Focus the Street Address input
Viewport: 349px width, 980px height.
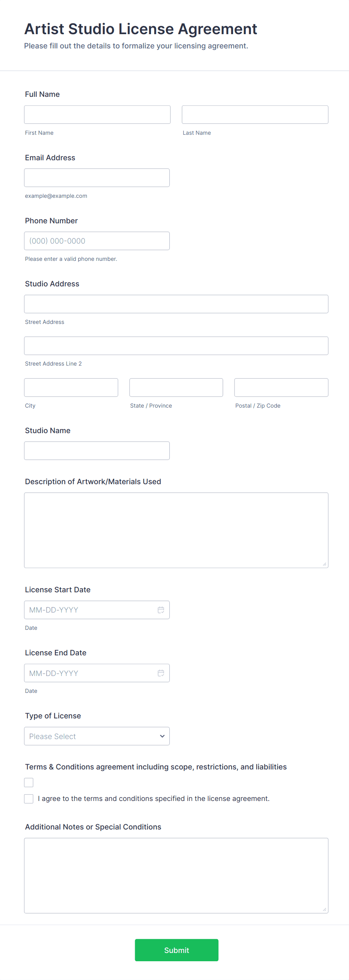(176, 304)
